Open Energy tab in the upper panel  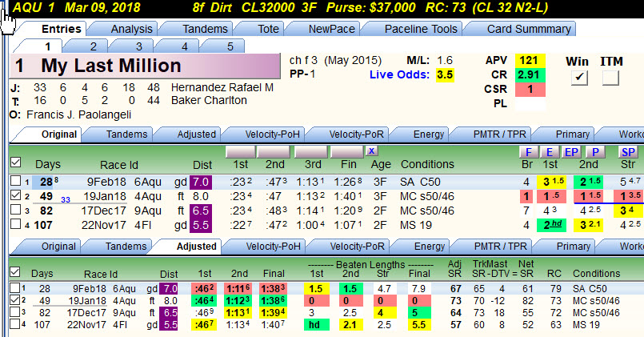click(x=428, y=134)
